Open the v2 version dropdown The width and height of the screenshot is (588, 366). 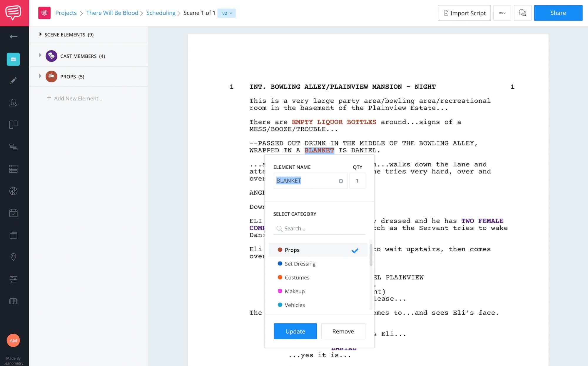point(227,13)
